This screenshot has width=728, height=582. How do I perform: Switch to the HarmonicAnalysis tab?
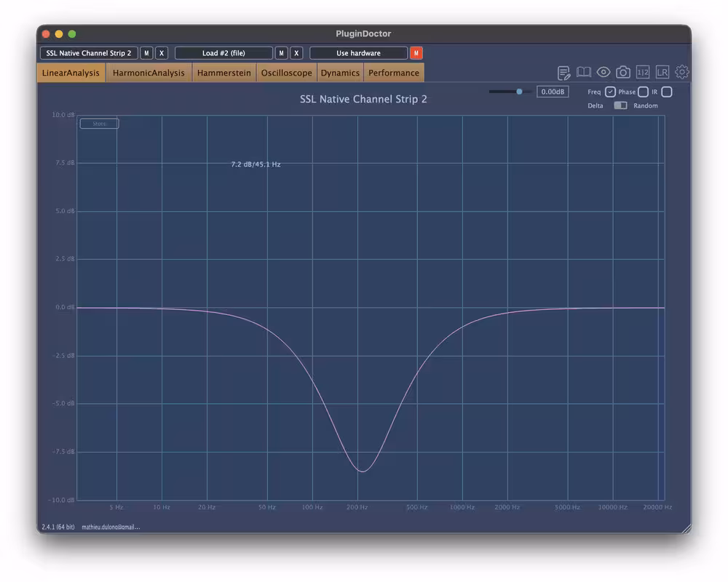point(149,73)
